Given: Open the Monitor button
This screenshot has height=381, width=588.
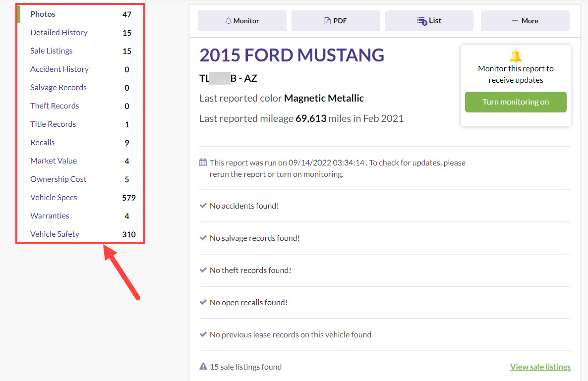Looking at the screenshot, I should [x=242, y=21].
